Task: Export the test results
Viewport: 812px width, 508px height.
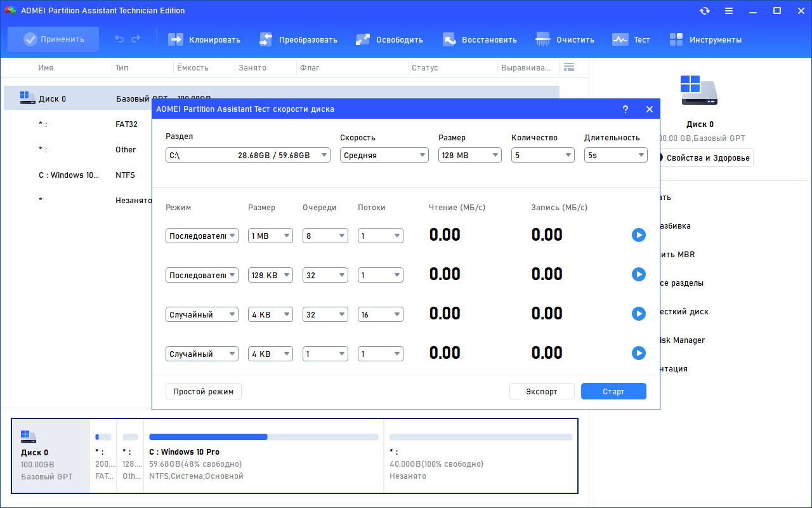Action: (x=542, y=391)
